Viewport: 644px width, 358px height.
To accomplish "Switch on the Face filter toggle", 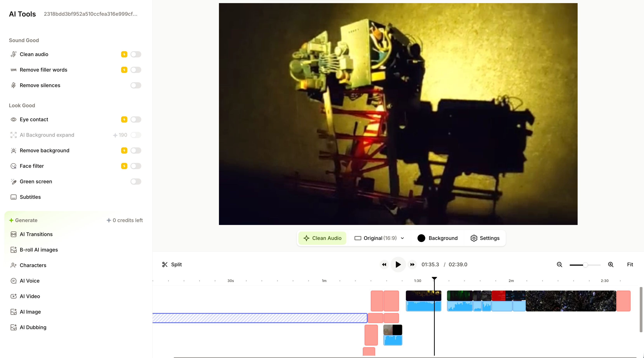I will (136, 166).
